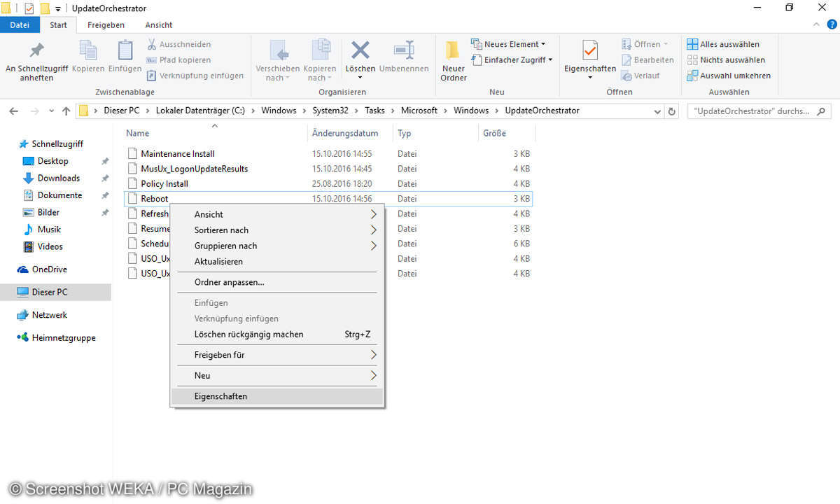Open the Einfacher Zugriff dropdown
This screenshot has width=840, height=504.
[x=512, y=60]
